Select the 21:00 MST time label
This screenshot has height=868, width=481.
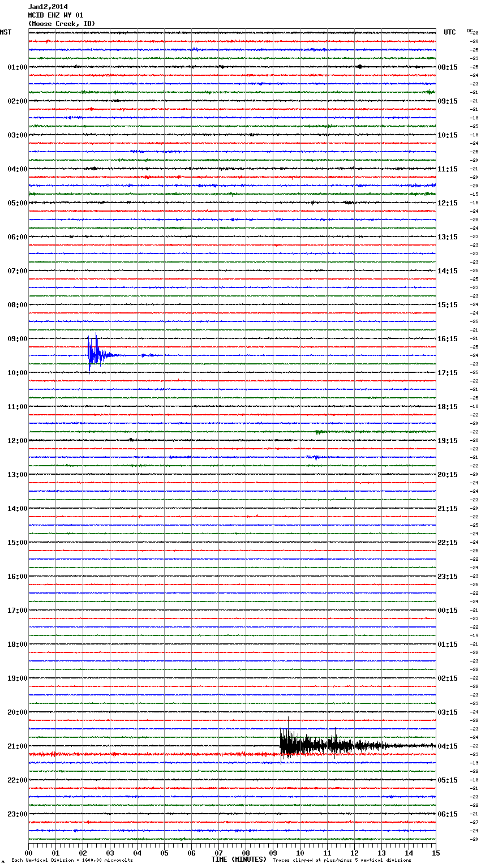[x=17, y=746]
